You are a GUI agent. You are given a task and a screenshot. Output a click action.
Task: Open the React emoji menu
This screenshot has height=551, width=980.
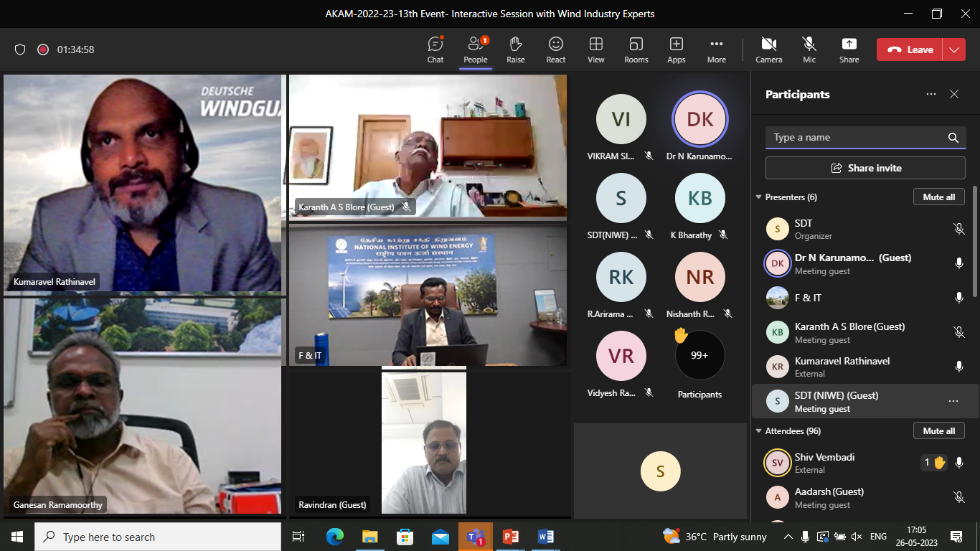pos(555,50)
